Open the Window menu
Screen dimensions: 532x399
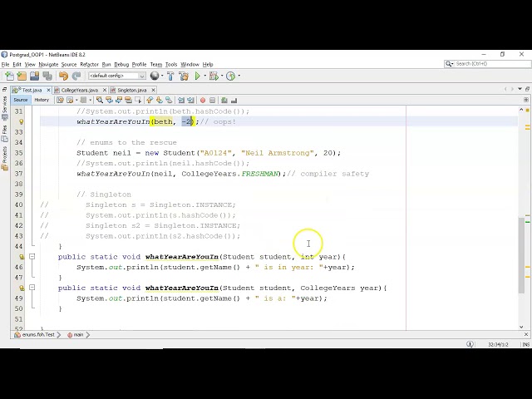coord(190,65)
